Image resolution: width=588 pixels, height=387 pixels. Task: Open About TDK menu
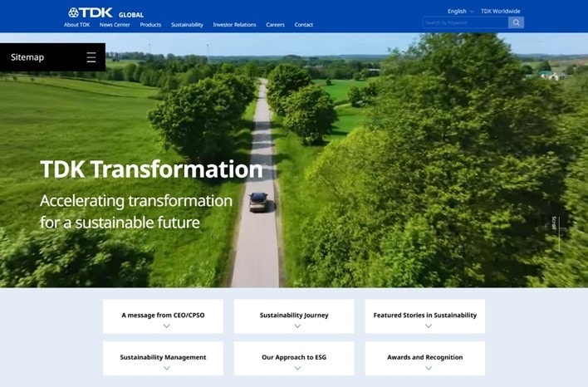(x=77, y=25)
